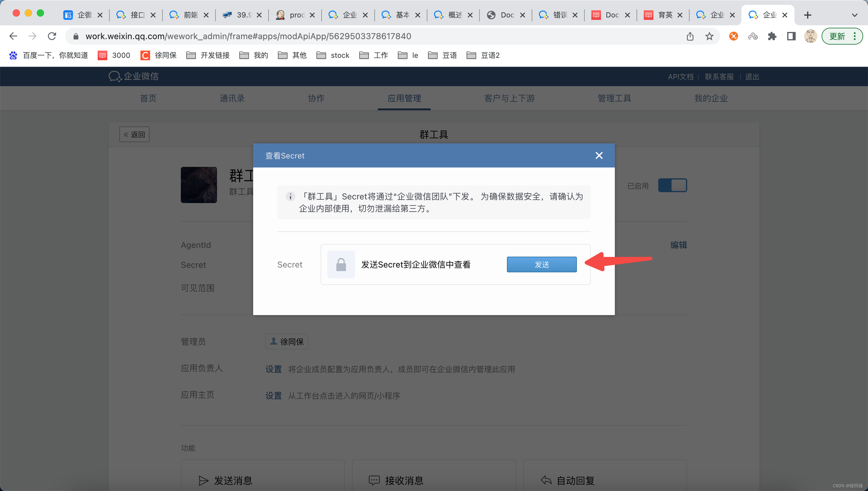Viewport: 868px width, 491px height.
Task: Open the 3000 bookmark
Action: click(114, 55)
